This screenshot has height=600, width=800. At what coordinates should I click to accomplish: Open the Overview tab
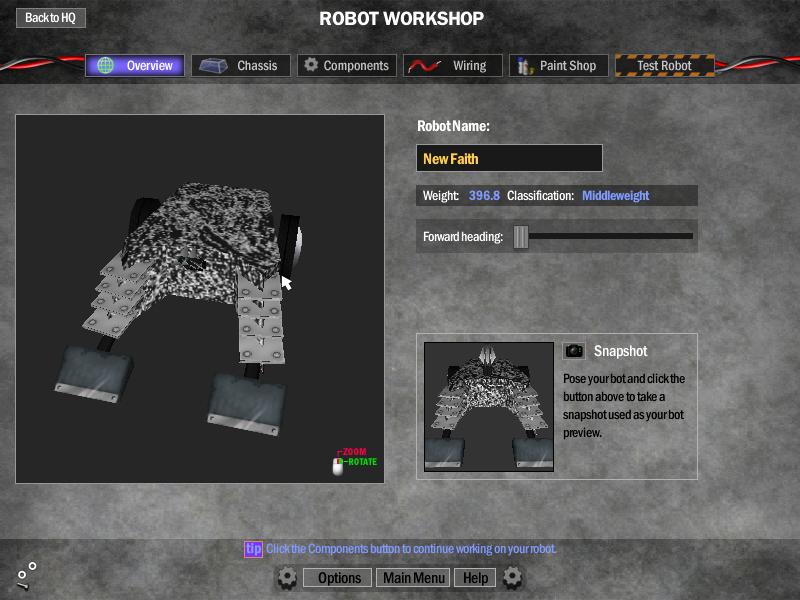coord(135,66)
